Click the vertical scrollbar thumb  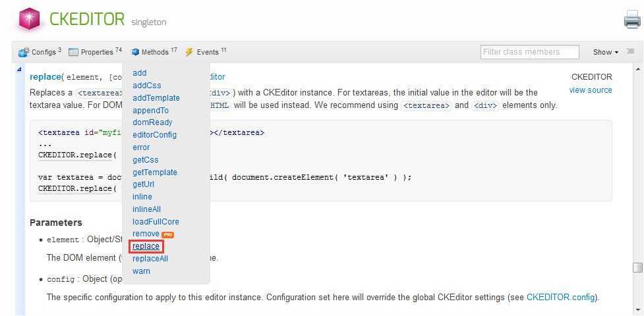tap(637, 267)
